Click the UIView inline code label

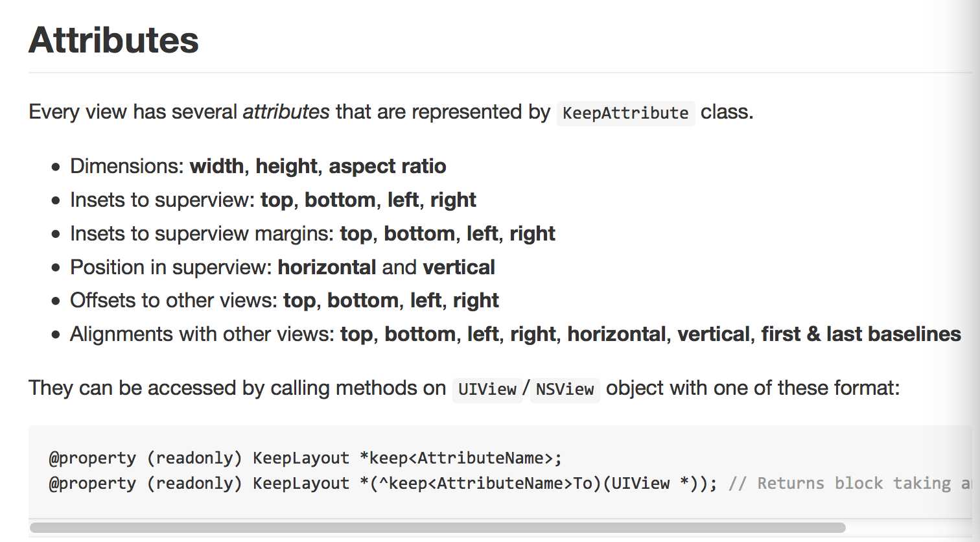click(x=487, y=389)
